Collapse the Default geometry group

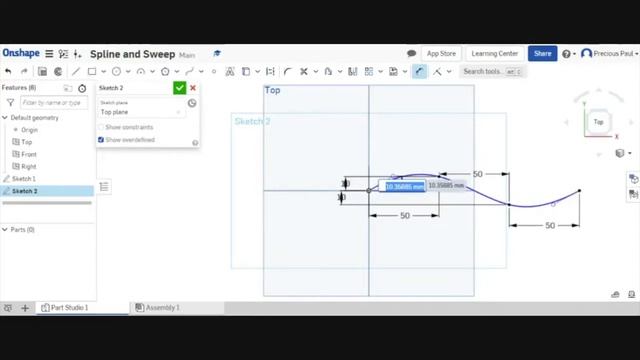coord(5,118)
